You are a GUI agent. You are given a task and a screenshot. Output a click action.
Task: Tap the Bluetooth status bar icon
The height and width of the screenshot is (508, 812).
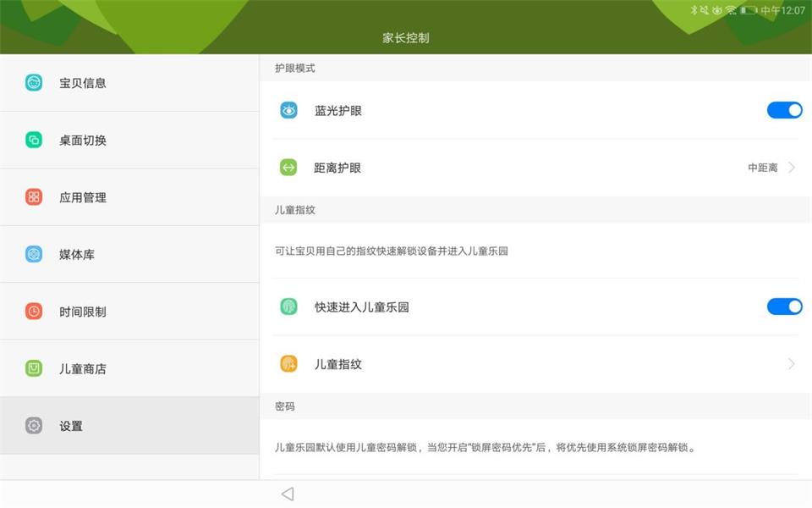[x=694, y=10]
